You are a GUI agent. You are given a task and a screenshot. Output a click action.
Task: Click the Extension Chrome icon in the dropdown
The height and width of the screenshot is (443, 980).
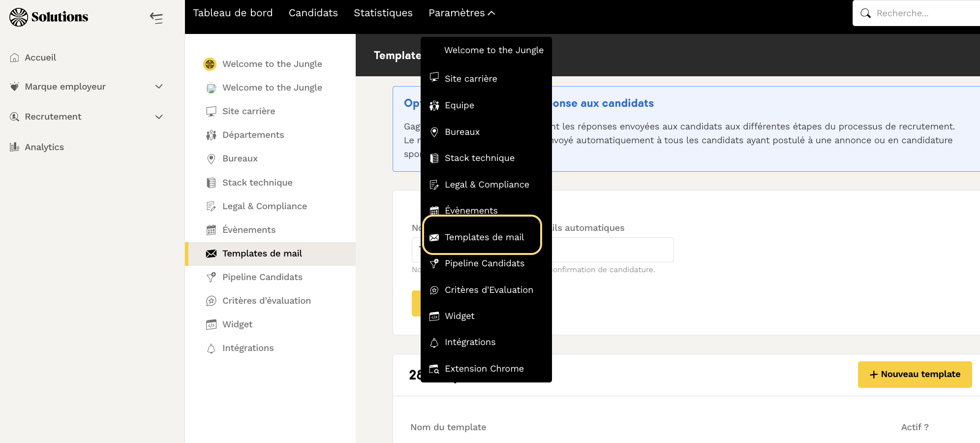point(434,369)
